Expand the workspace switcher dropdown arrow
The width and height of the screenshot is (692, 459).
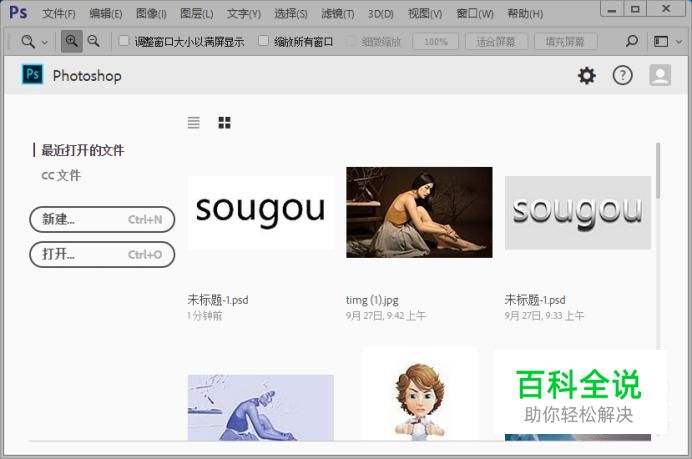pos(679,42)
